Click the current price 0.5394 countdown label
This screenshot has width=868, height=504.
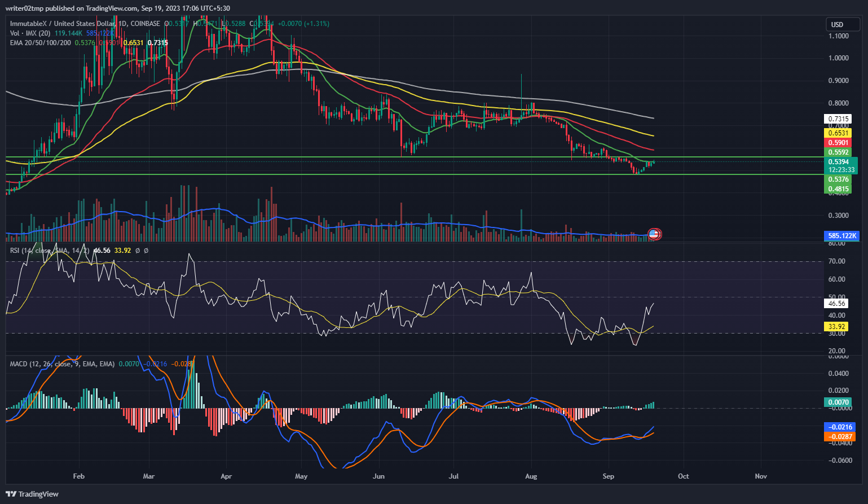pyautogui.click(x=841, y=166)
